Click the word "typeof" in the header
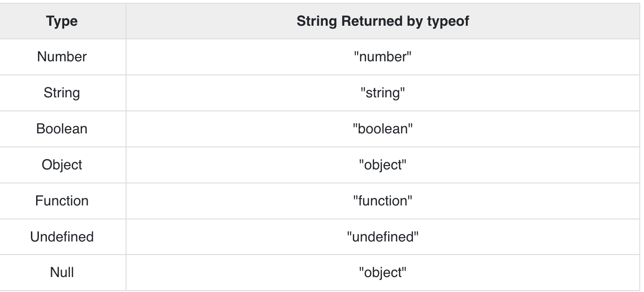 [450, 22]
